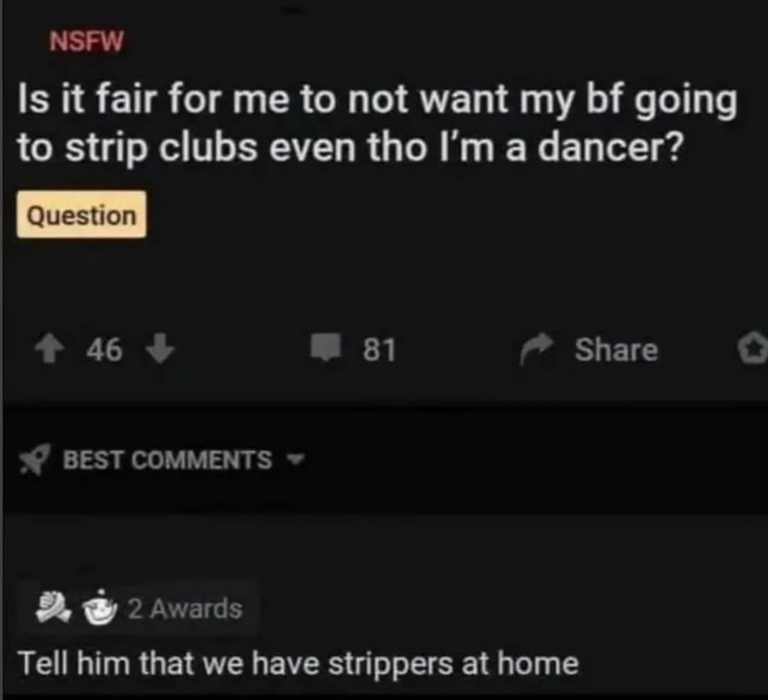Click the rocket sort icon
Viewport: 768px width, 700px height.
click(x=34, y=459)
